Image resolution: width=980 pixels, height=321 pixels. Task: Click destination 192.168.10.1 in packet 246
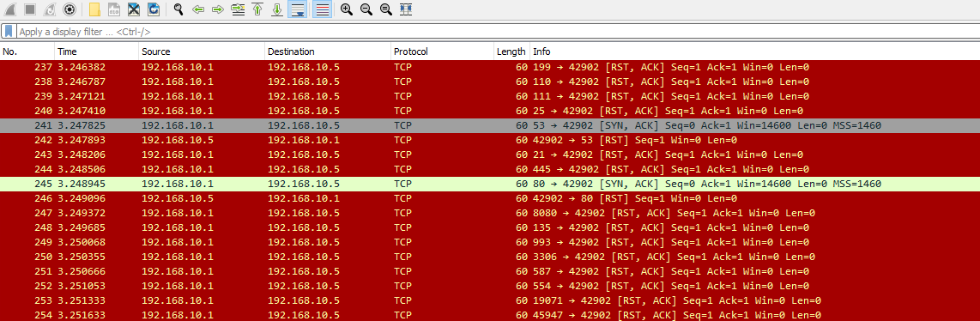304,198
